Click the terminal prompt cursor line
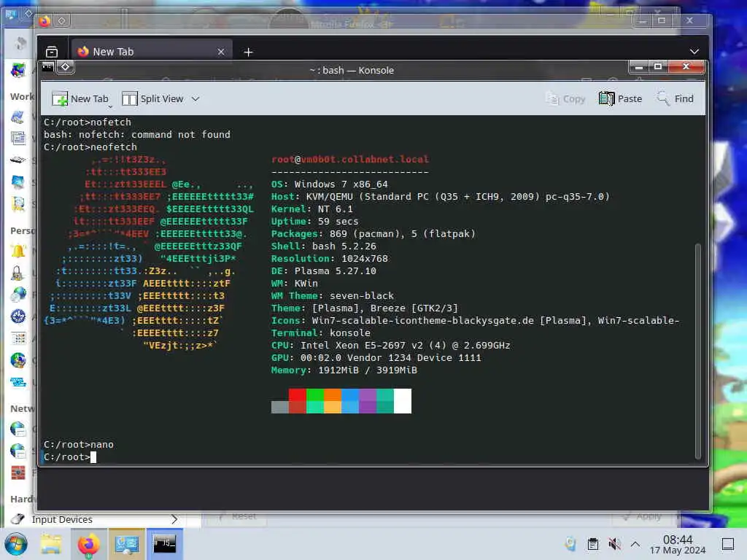747x560 pixels. click(x=69, y=457)
